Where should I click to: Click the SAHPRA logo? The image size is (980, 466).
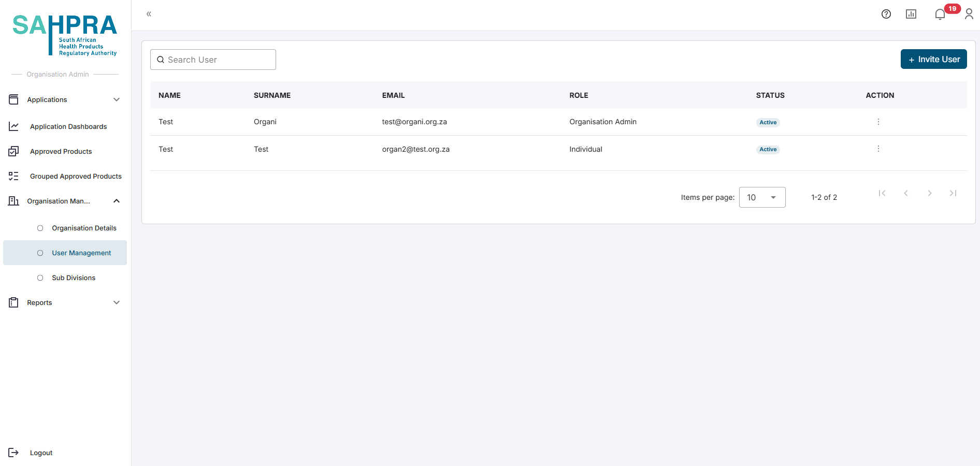(x=65, y=35)
